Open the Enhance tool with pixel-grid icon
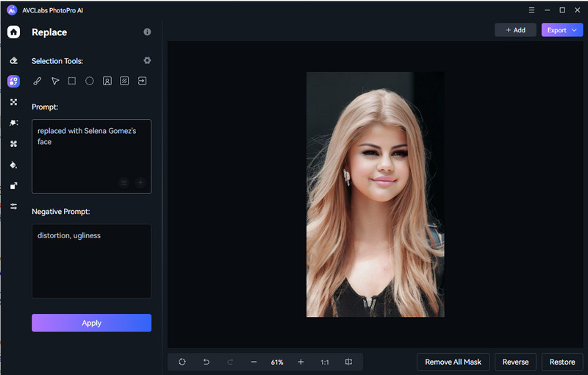The image size is (588, 375). [13, 102]
